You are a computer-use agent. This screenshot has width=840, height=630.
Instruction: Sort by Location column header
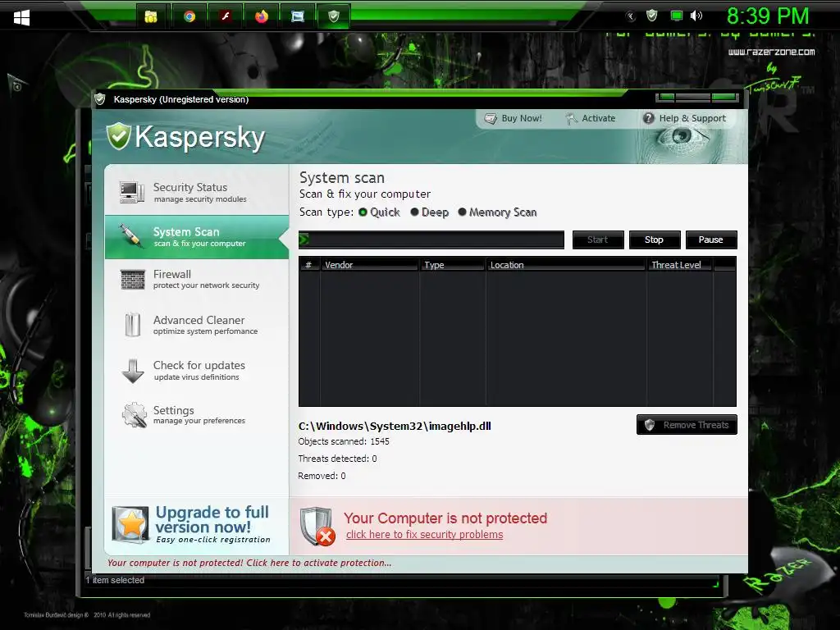566,265
